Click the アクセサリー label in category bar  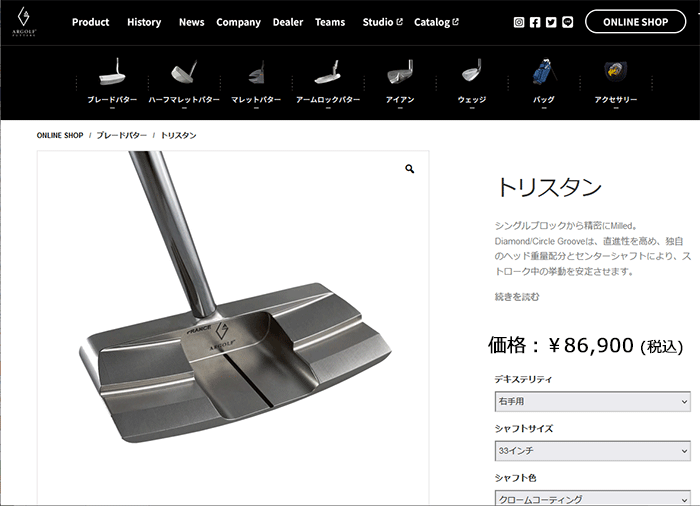tap(616, 100)
